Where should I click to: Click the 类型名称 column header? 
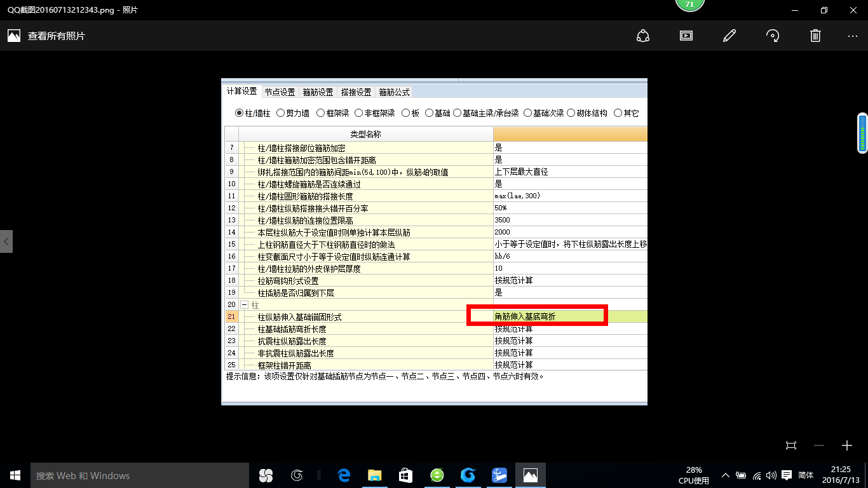click(365, 134)
